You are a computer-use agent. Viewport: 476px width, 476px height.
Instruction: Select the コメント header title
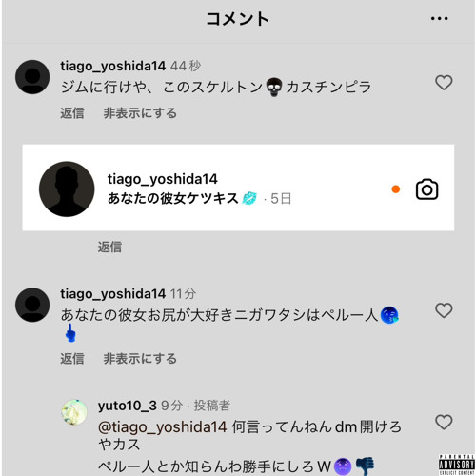point(238,18)
